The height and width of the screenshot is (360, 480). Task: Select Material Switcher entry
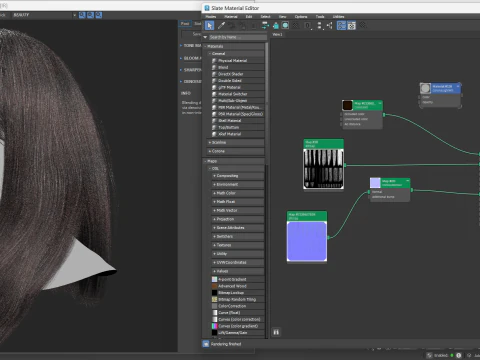coord(238,94)
